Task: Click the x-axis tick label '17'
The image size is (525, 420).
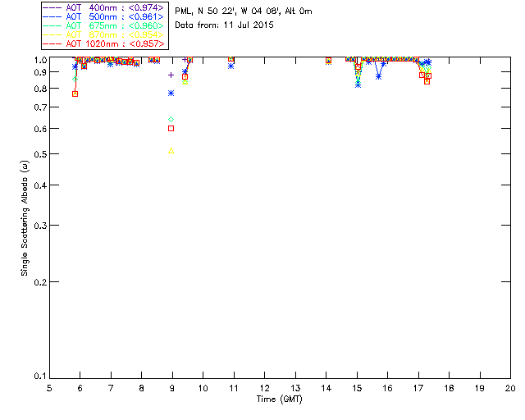Action: 418,388
